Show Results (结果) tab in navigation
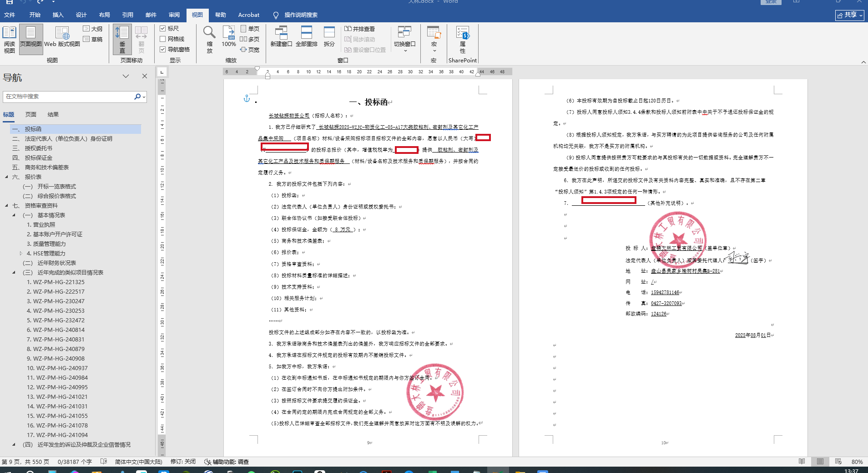Viewport: 868px width, 473px height. (53, 115)
